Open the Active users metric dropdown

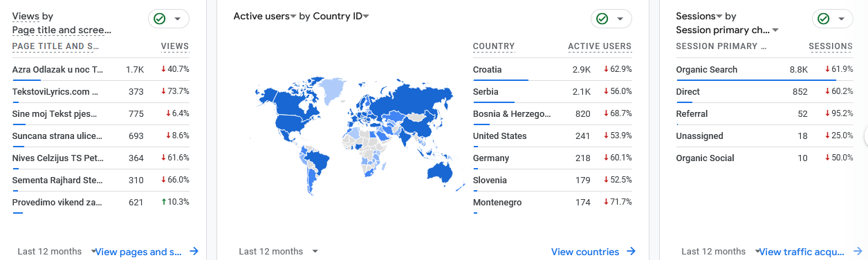tap(266, 16)
